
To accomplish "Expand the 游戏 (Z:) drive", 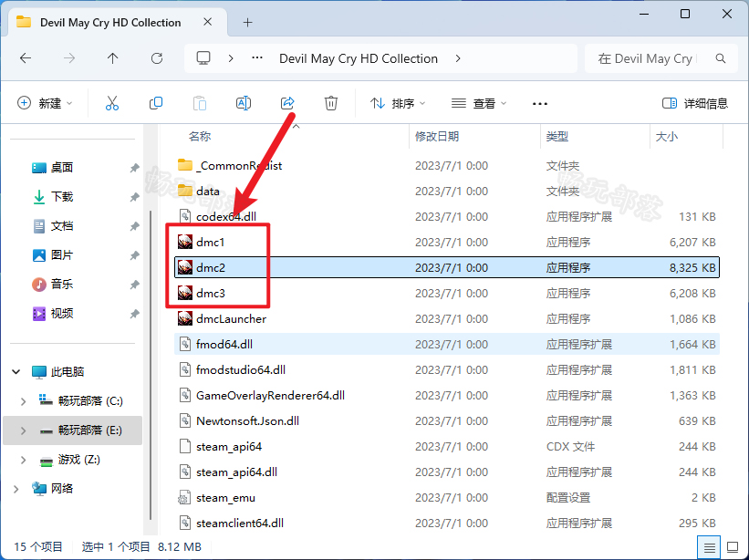I will pyautogui.click(x=23, y=460).
